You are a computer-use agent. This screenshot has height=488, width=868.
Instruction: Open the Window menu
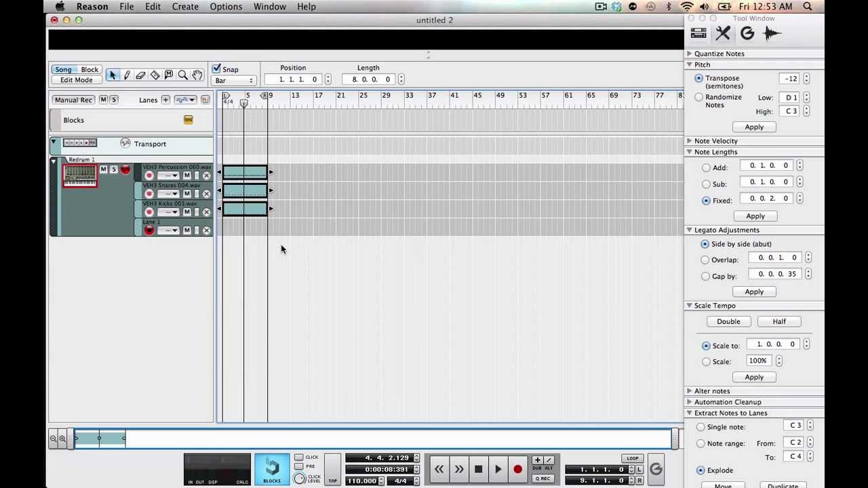click(x=270, y=7)
